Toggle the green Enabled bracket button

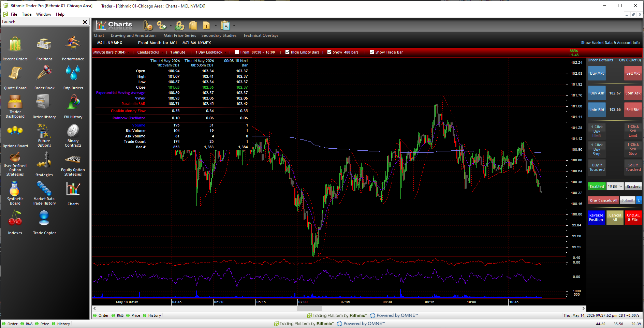pos(597,187)
